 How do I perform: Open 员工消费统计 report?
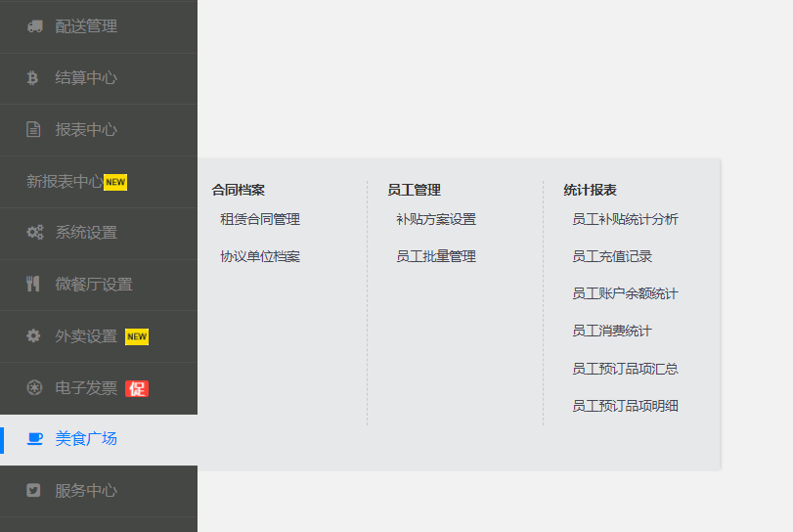click(x=612, y=332)
